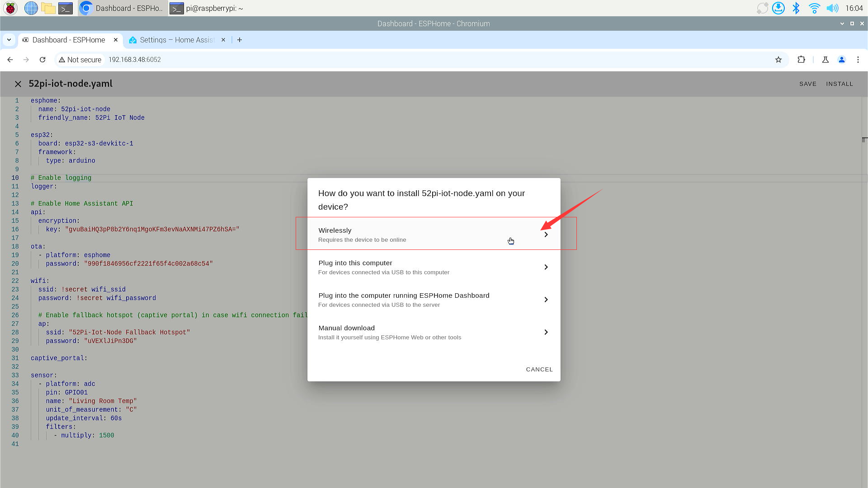
Task: Close the Settings – Home Assistant tab
Action: click(223, 40)
